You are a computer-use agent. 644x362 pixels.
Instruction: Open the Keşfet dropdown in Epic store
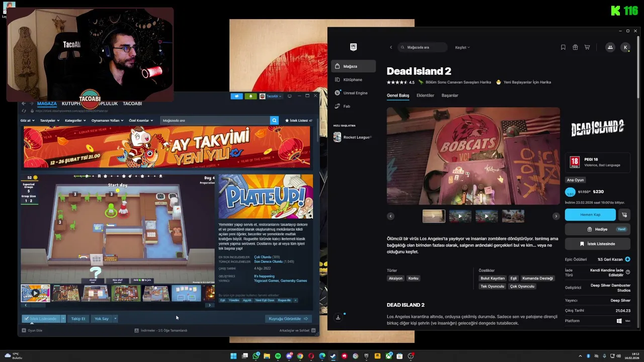pyautogui.click(x=462, y=47)
